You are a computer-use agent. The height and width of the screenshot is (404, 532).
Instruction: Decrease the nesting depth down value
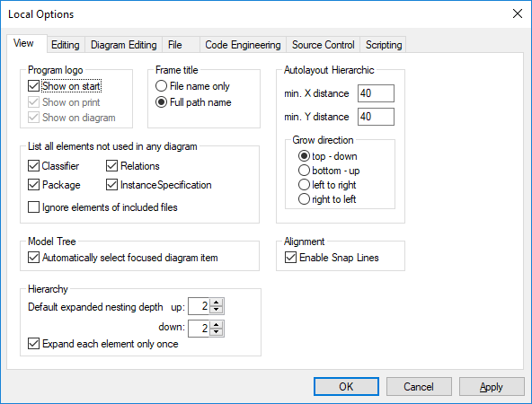[216, 332]
